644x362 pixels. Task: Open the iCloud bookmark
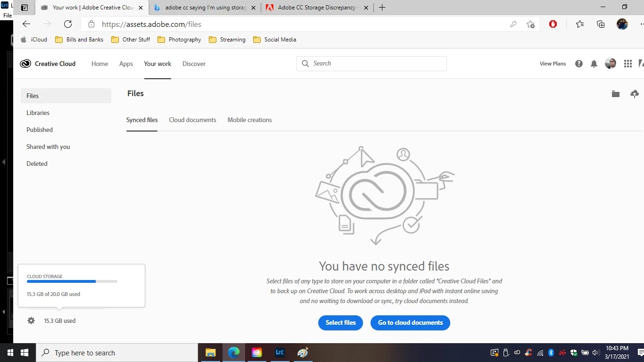point(34,40)
